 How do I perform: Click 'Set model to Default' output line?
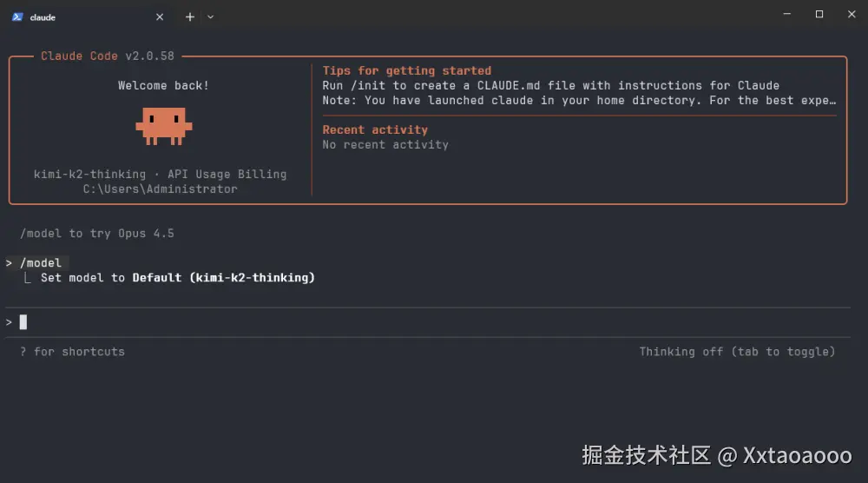(x=177, y=278)
